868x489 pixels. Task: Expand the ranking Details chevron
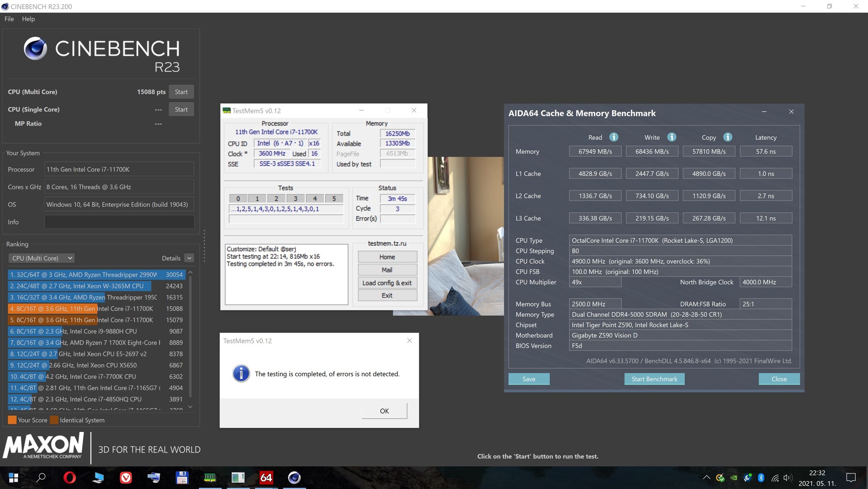[x=189, y=258]
